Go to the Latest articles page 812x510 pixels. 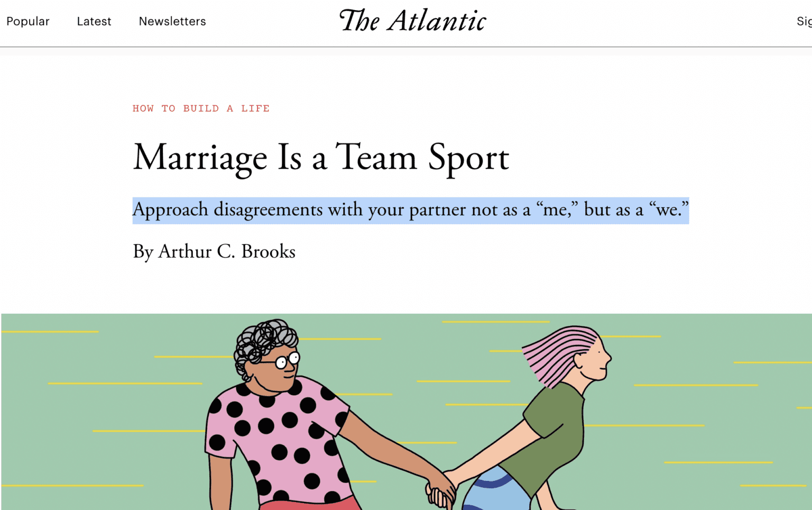pyautogui.click(x=94, y=21)
